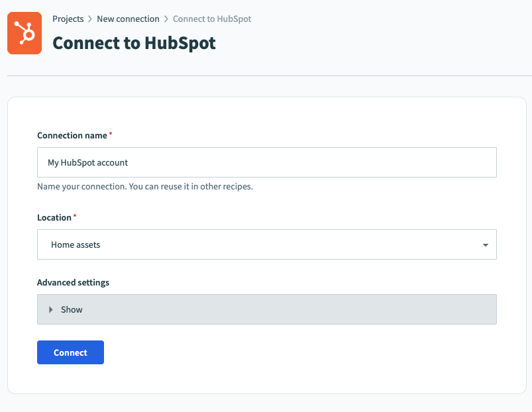Go to Projects breadcrumb
532x412 pixels.
click(x=68, y=19)
